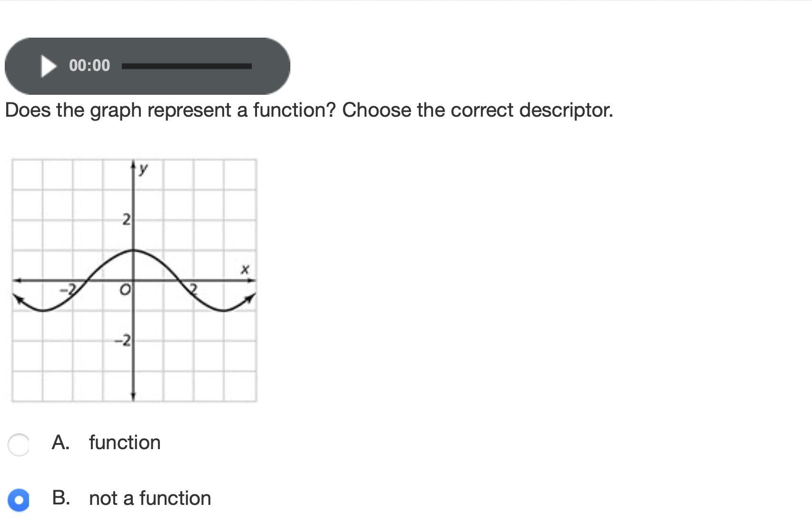Click the y-axis label on graph

(x=143, y=168)
